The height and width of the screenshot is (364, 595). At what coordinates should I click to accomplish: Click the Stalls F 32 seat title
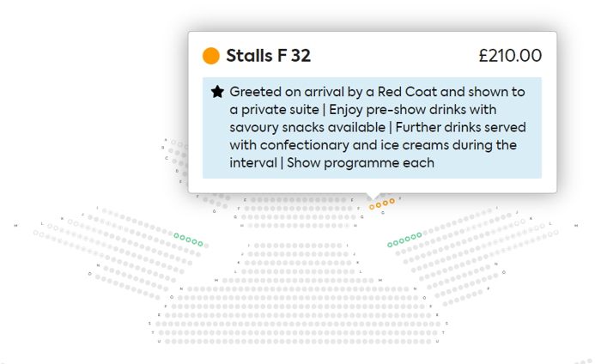(x=268, y=56)
